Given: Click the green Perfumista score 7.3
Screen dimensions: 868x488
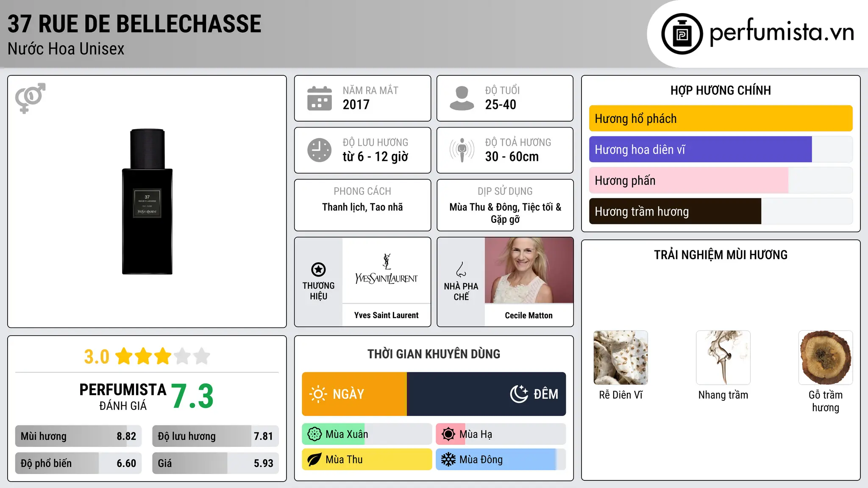Looking at the screenshot, I should (x=192, y=396).
